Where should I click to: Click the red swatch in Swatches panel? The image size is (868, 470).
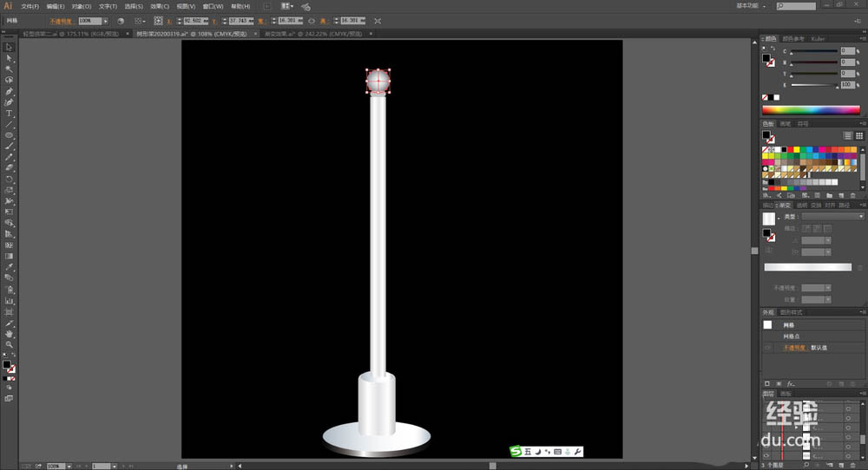click(790, 150)
